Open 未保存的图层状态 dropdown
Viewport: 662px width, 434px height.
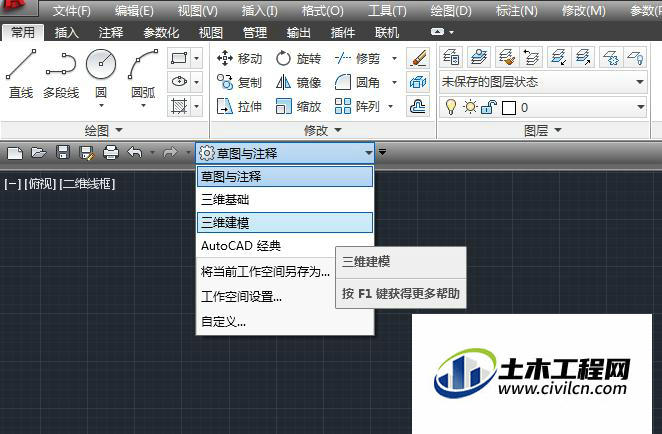[543, 82]
